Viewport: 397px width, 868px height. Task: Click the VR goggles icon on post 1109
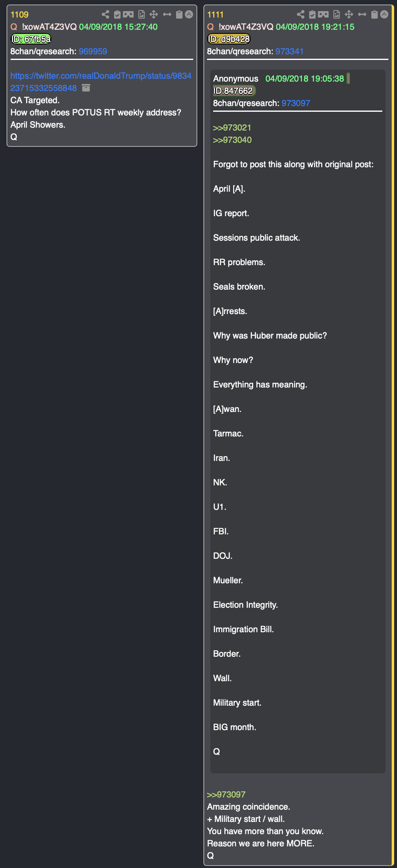click(x=128, y=15)
